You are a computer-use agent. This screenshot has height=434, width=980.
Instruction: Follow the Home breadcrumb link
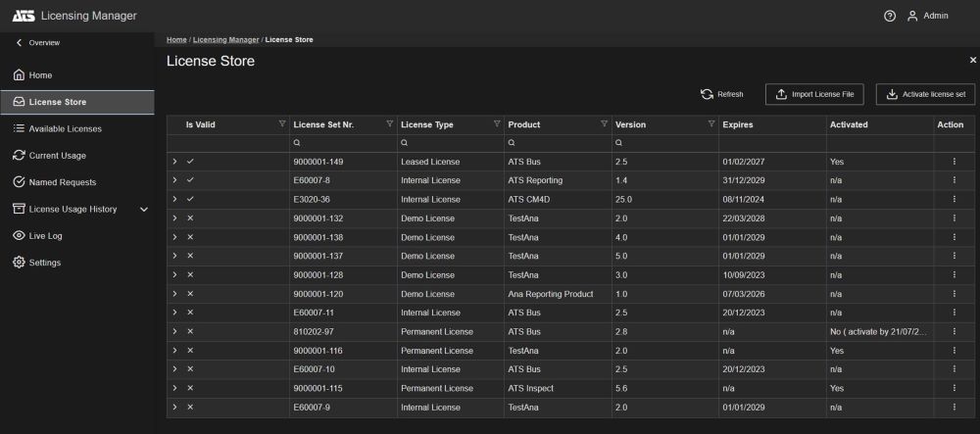pos(176,39)
